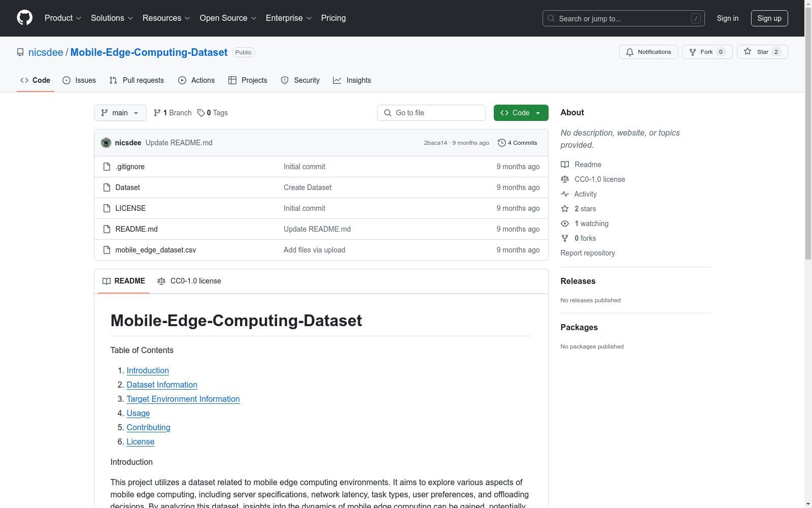
Task: View the 4 Commits history
Action: tap(518, 143)
